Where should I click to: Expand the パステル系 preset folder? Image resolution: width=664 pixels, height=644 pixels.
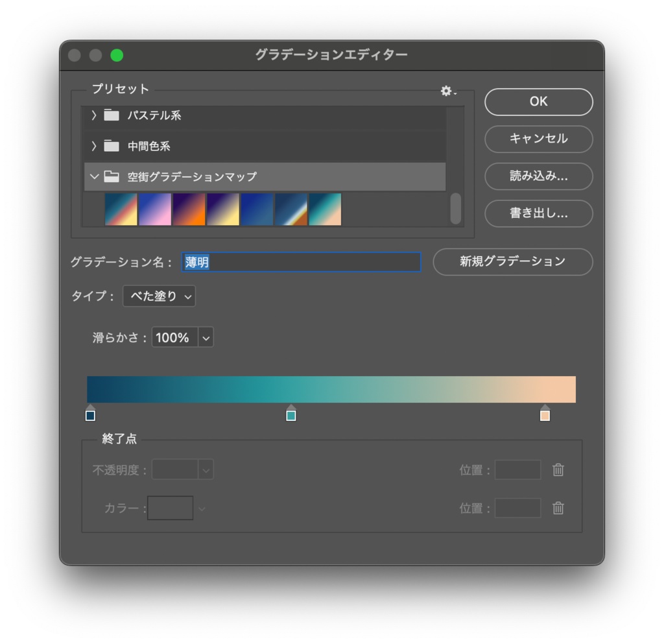(x=94, y=115)
